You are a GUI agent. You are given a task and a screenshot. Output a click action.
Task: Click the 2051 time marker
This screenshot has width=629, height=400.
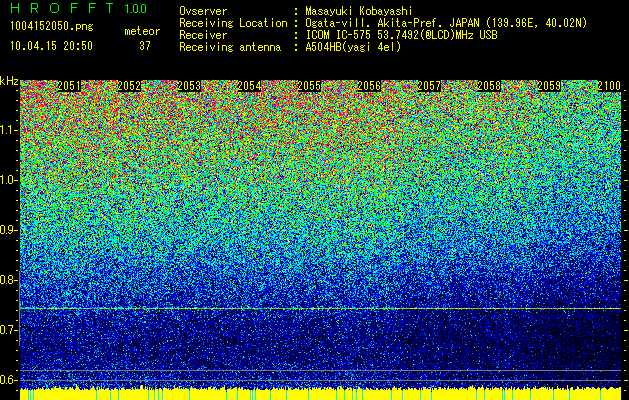69,86
